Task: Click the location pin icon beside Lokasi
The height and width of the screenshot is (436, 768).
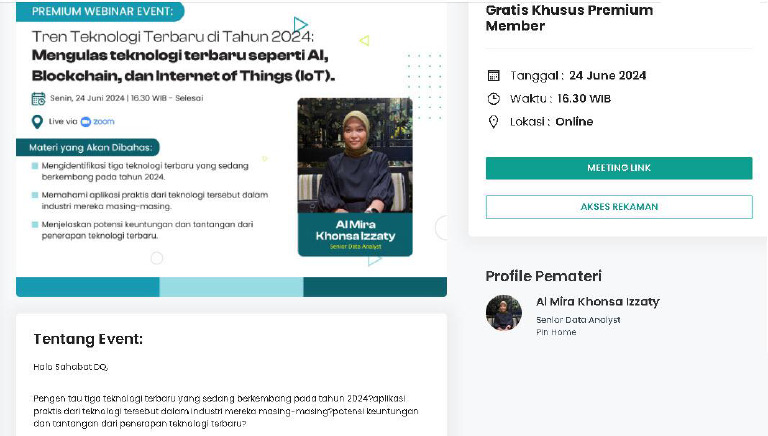Action: pyautogui.click(x=493, y=122)
